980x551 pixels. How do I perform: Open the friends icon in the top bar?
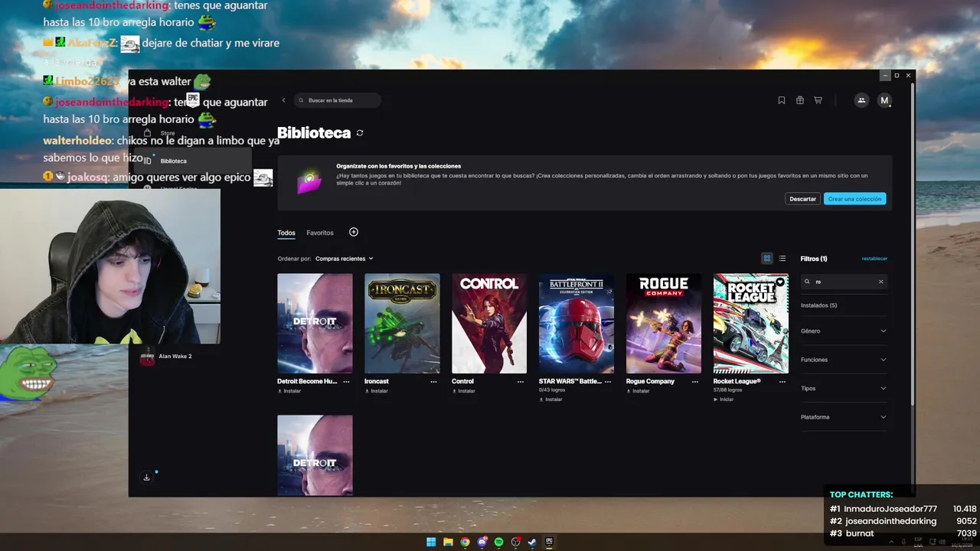tap(861, 100)
